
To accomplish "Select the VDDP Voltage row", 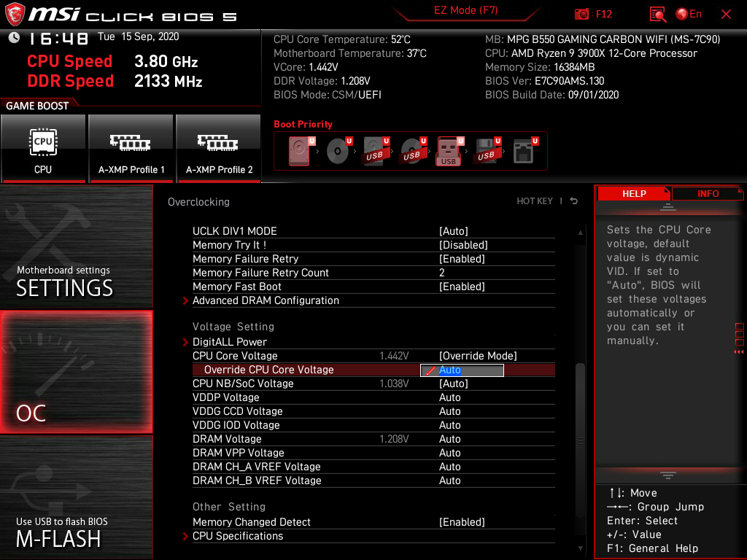I will point(373,397).
